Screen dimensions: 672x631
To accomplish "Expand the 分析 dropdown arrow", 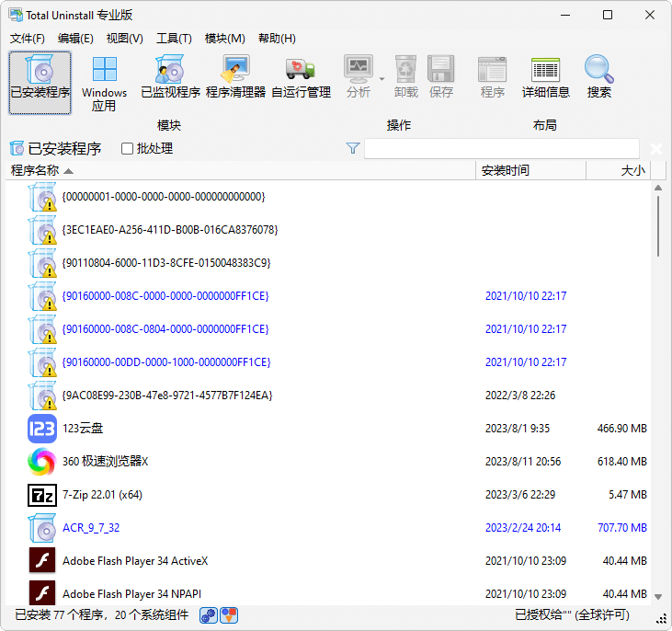I will pyautogui.click(x=382, y=79).
